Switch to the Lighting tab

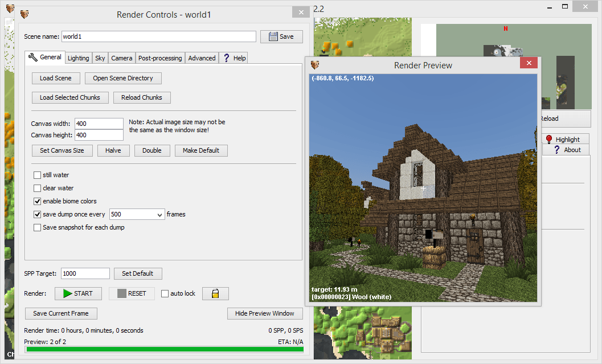pos(79,58)
